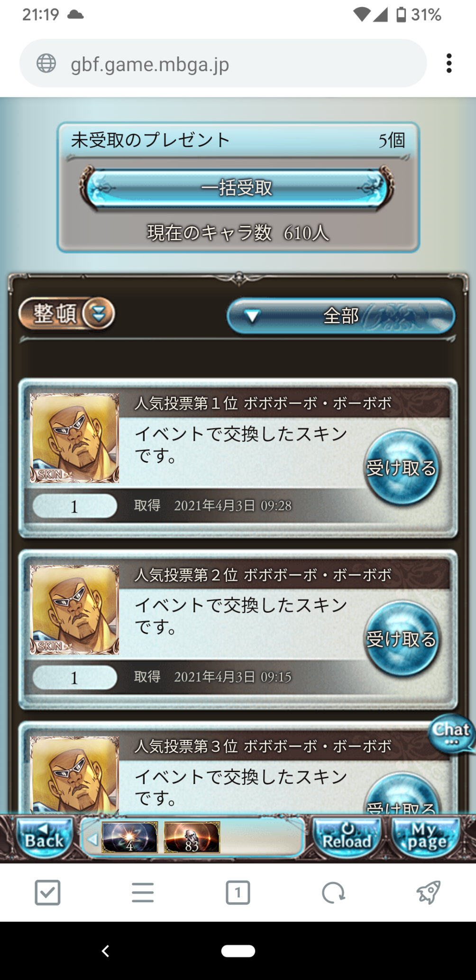The width and height of the screenshot is (476, 980).
Task: Open the browser tabs counter icon
Action: pyautogui.click(x=238, y=893)
